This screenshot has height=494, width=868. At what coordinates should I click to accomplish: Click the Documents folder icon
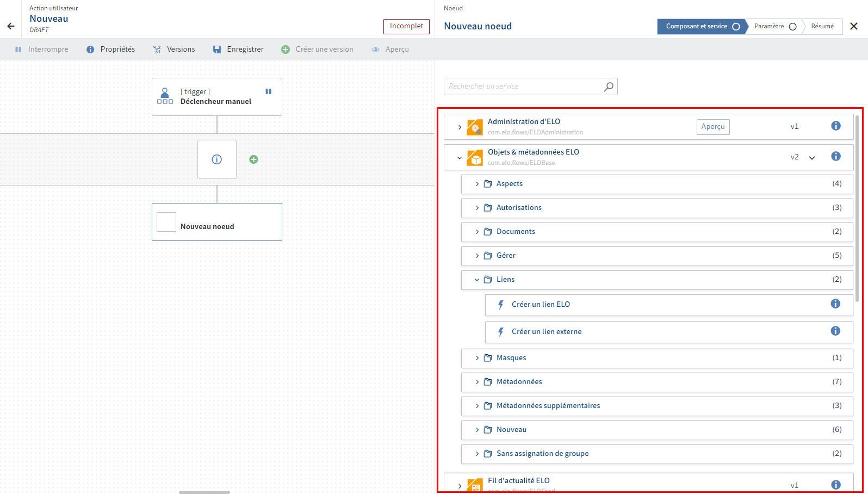488,232
